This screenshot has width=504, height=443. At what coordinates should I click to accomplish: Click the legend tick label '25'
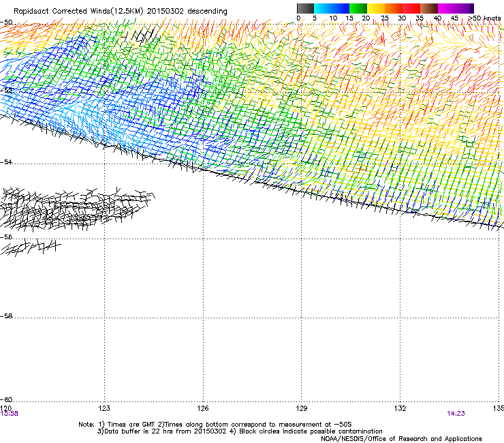pyautogui.click(x=385, y=18)
